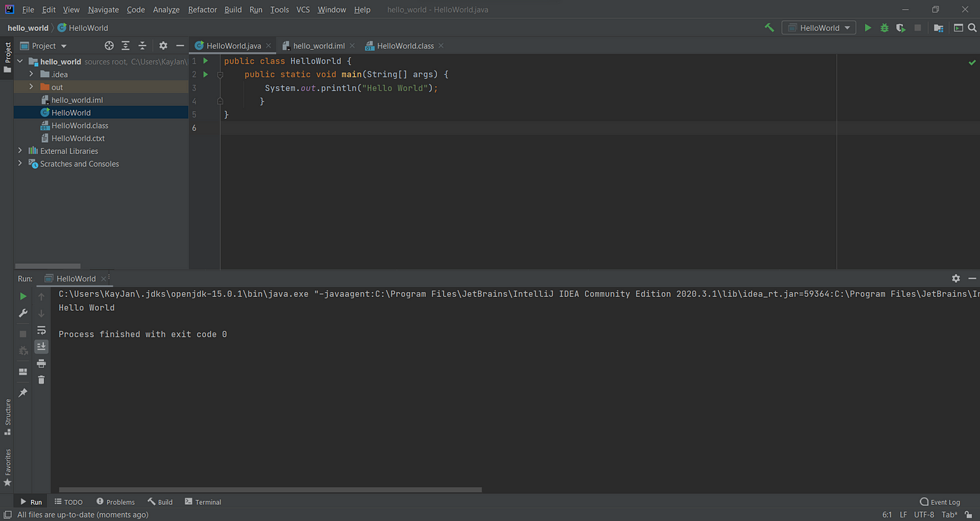Open Search Everywhere magnifier icon
This screenshot has width=980, height=521.
tap(972, 28)
